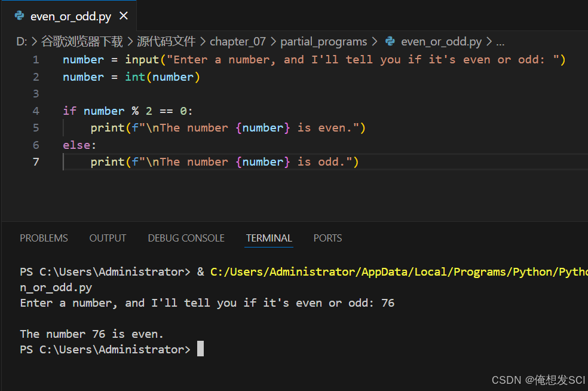The width and height of the screenshot is (588, 391).
Task: Expand the chevron after the D: breadcrumb
Action: pyautogui.click(x=34, y=42)
